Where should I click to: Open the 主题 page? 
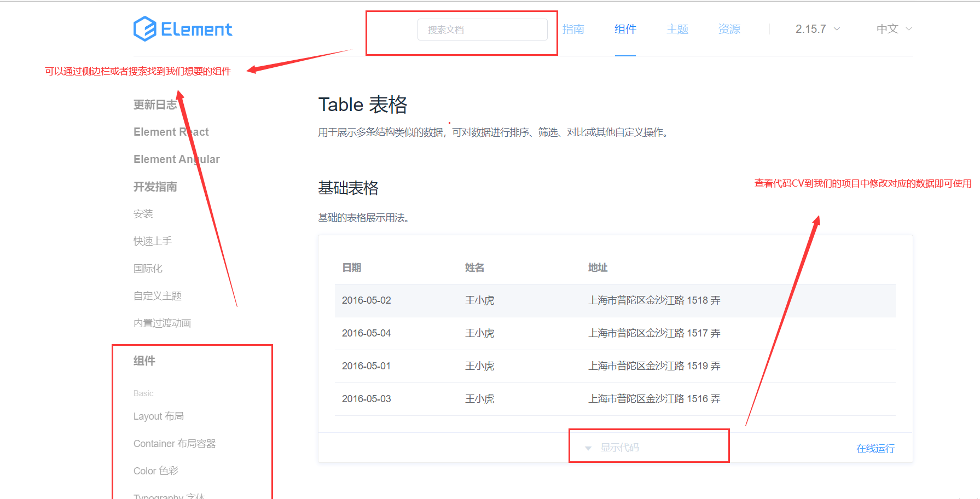point(677,29)
